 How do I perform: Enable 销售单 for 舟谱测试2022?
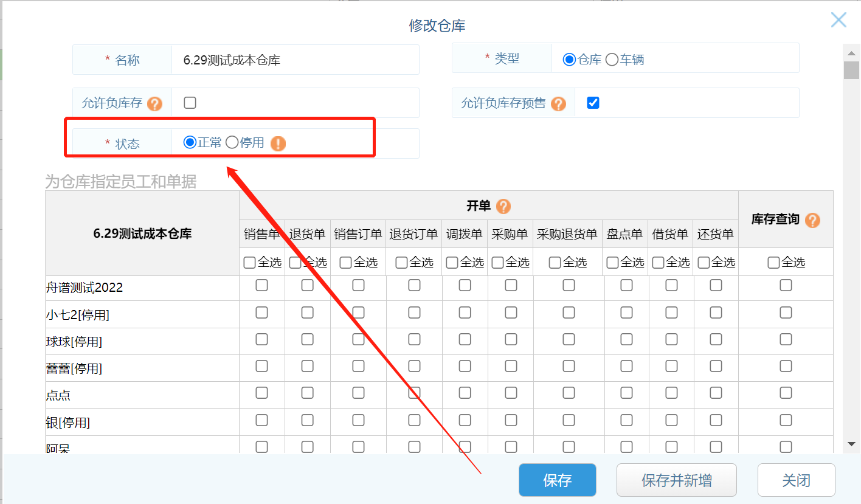tap(261, 285)
